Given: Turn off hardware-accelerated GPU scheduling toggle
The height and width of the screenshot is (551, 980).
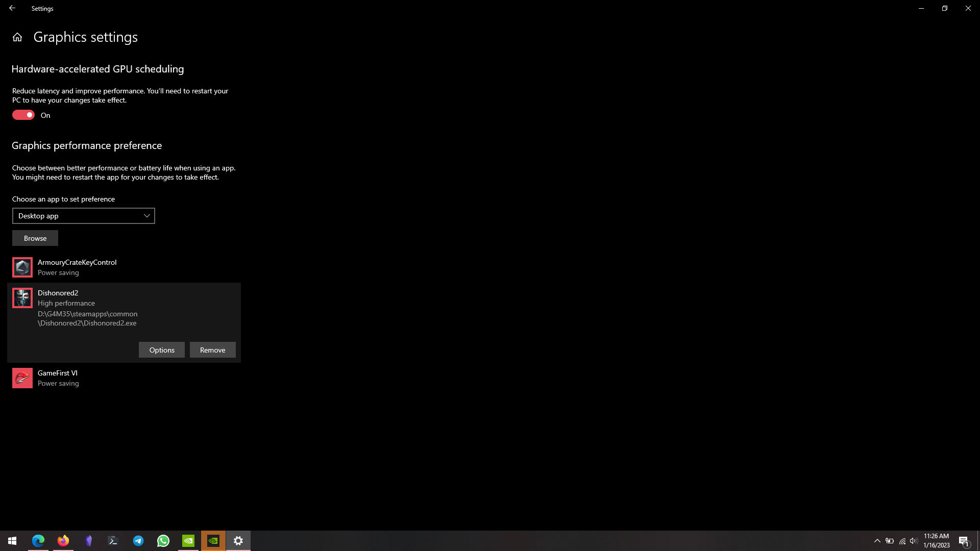Looking at the screenshot, I should coord(23,115).
